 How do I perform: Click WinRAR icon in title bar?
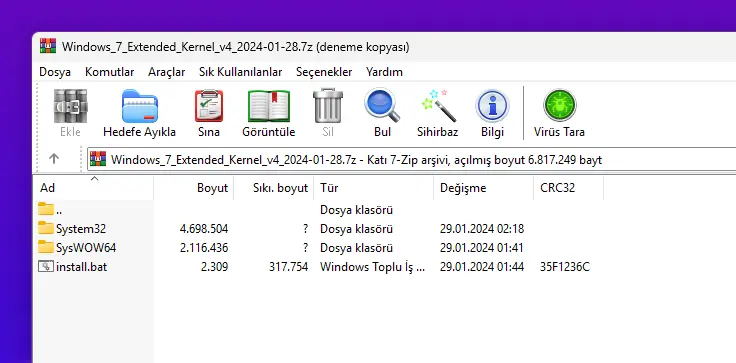click(x=48, y=46)
